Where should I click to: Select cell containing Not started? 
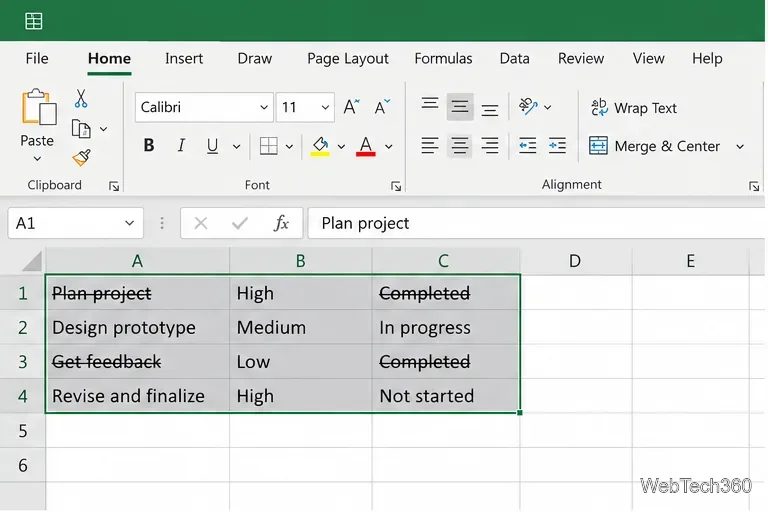[446, 396]
